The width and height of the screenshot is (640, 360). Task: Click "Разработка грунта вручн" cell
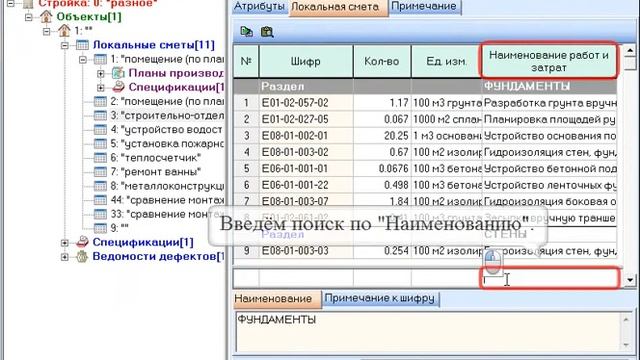pos(549,103)
